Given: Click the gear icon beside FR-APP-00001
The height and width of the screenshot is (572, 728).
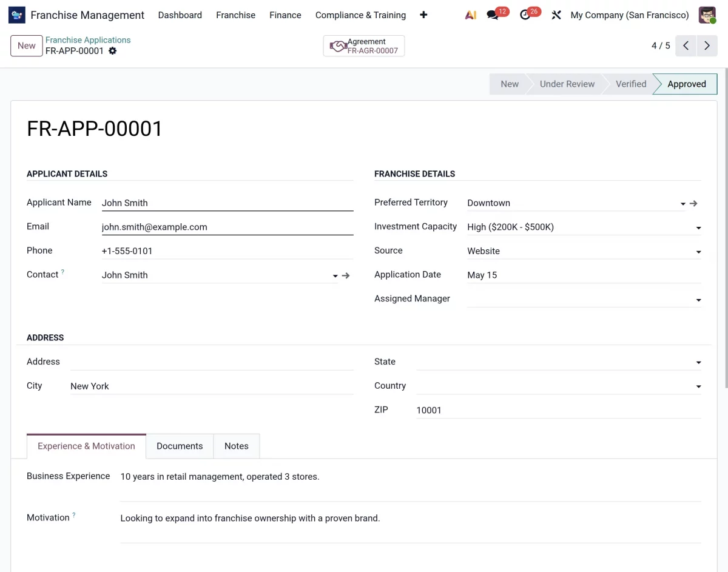Looking at the screenshot, I should coord(112,51).
